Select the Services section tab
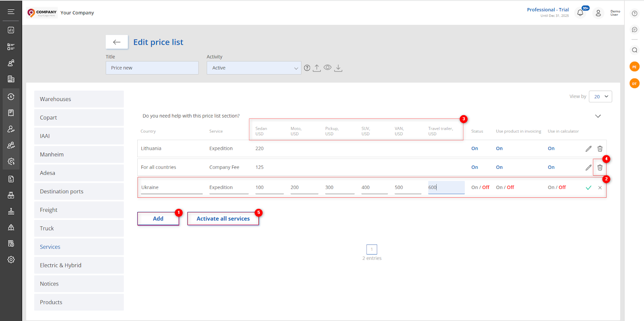The height and width of the screenshot is (321, 644). point(79,247)
